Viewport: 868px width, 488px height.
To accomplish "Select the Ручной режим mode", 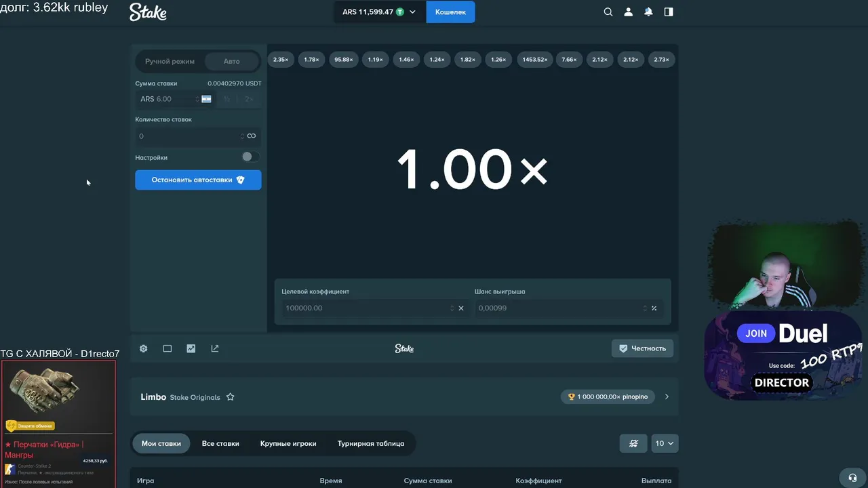I will pyautogui.click(x=170, y=61).
